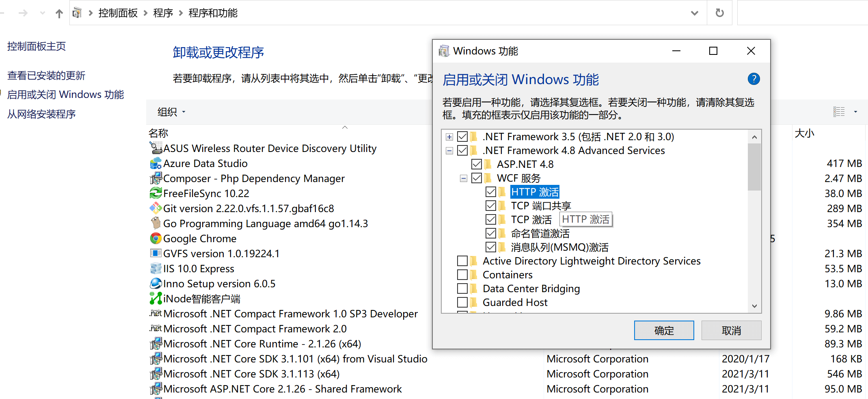The width and height of the screenshot is (868, 399).
Task: Click the ASUS Wireless Router Discovery Utility icon
Action: [x=156, y=148]
